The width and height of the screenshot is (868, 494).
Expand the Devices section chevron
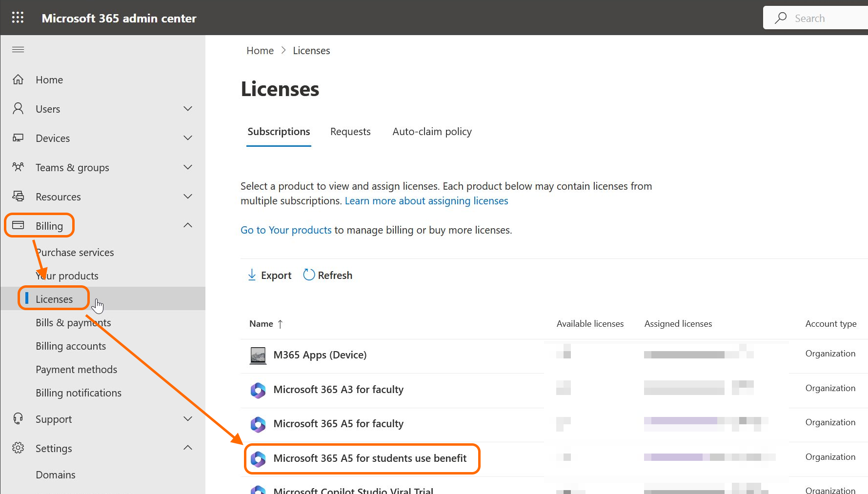pos(188,138)
